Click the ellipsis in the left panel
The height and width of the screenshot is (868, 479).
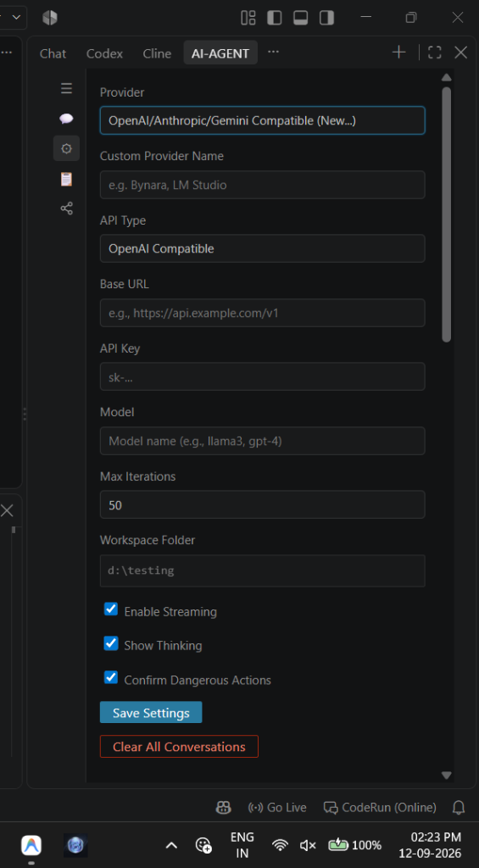[7, 52]
